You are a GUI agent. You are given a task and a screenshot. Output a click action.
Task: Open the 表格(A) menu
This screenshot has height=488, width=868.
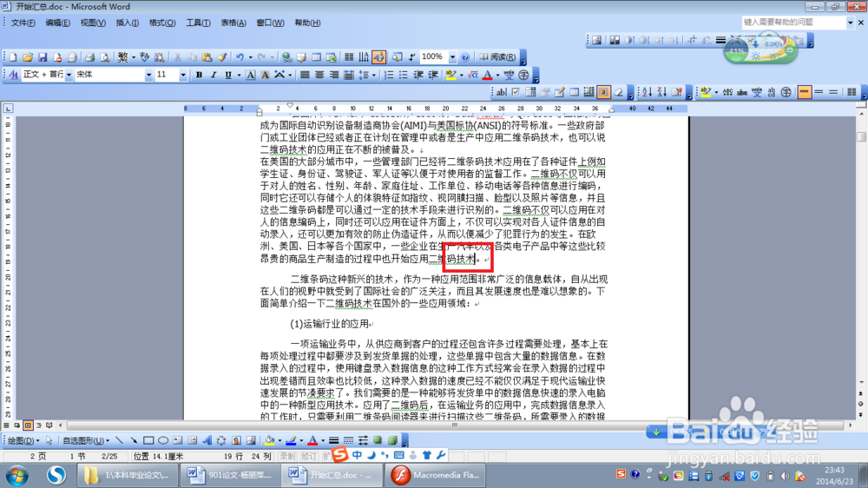click(x=233, y=23)
